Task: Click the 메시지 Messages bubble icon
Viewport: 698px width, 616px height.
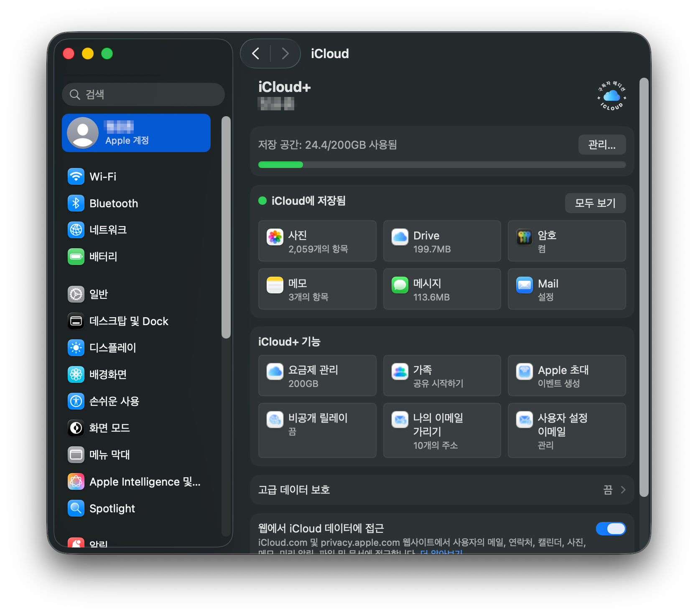Action: [x=400, y=285]
